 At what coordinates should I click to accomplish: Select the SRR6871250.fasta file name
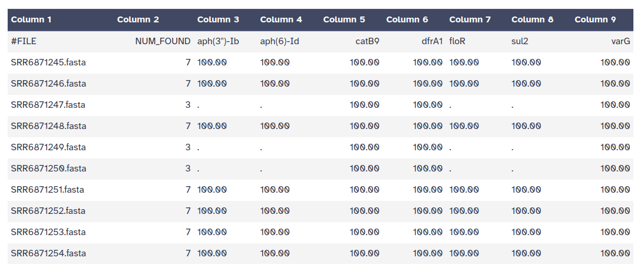point(48,169)
